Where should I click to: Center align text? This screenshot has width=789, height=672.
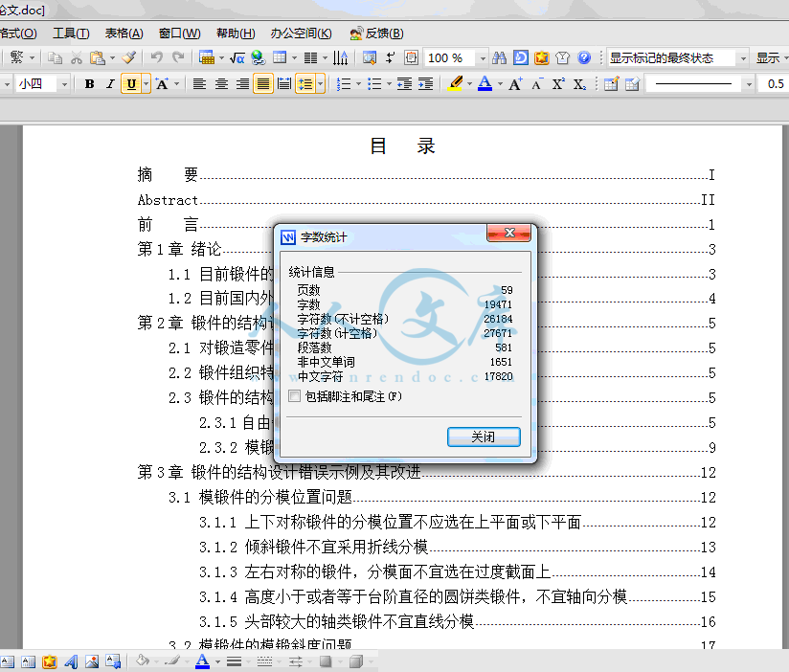click(221, 84)
